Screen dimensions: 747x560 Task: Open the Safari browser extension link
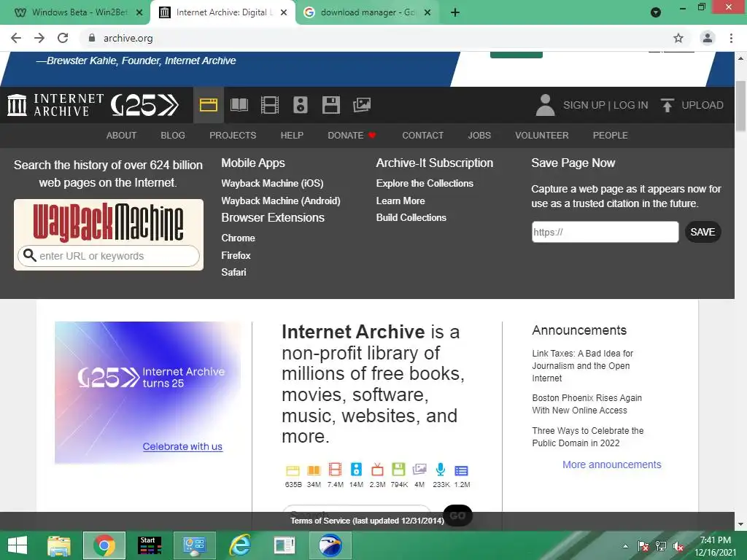233,273
